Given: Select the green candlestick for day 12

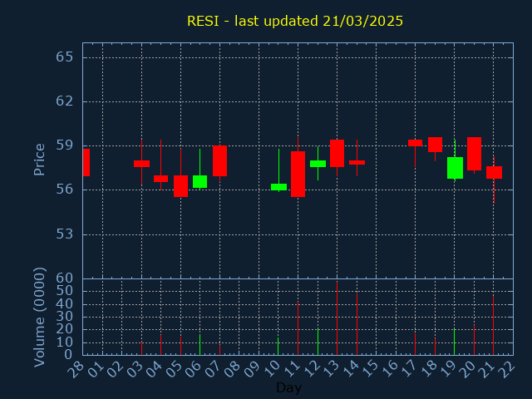Looking at the screenshot, I should click(x=318, y=164).
